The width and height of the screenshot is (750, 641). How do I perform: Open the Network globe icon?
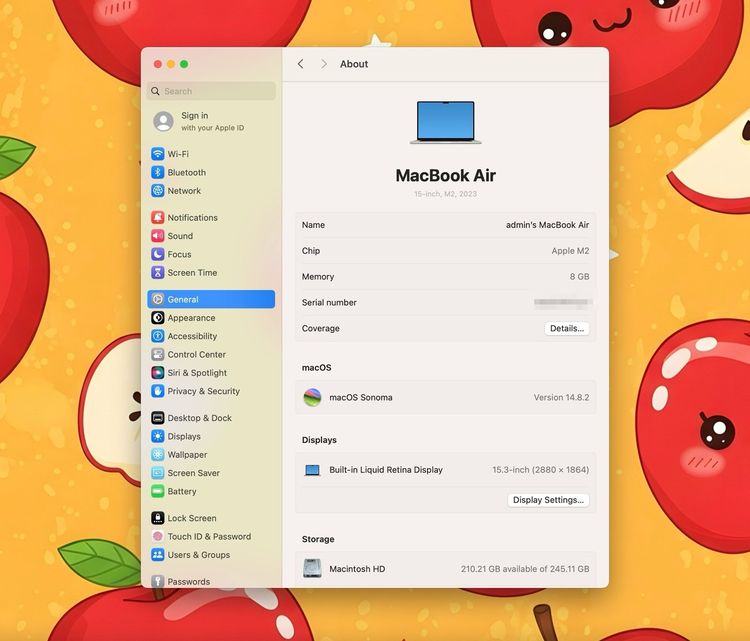click(157, 190)
